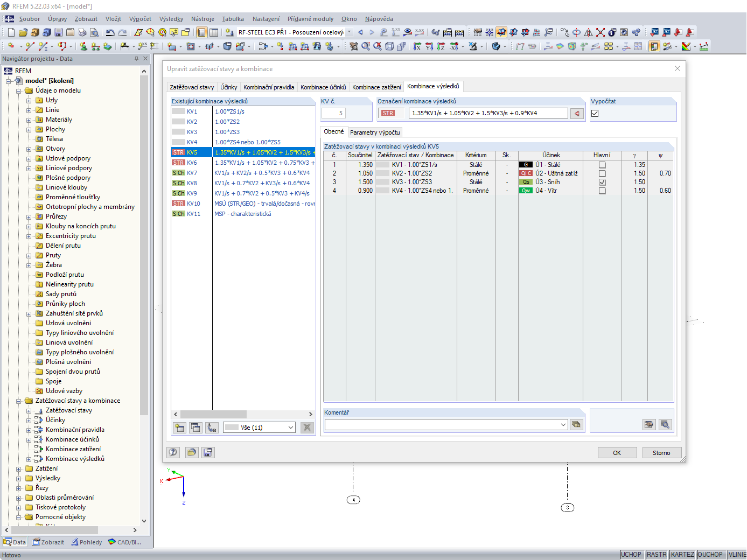747x560 pixels.
Task: Show next design case with right arrow
Action: (372, 32)
